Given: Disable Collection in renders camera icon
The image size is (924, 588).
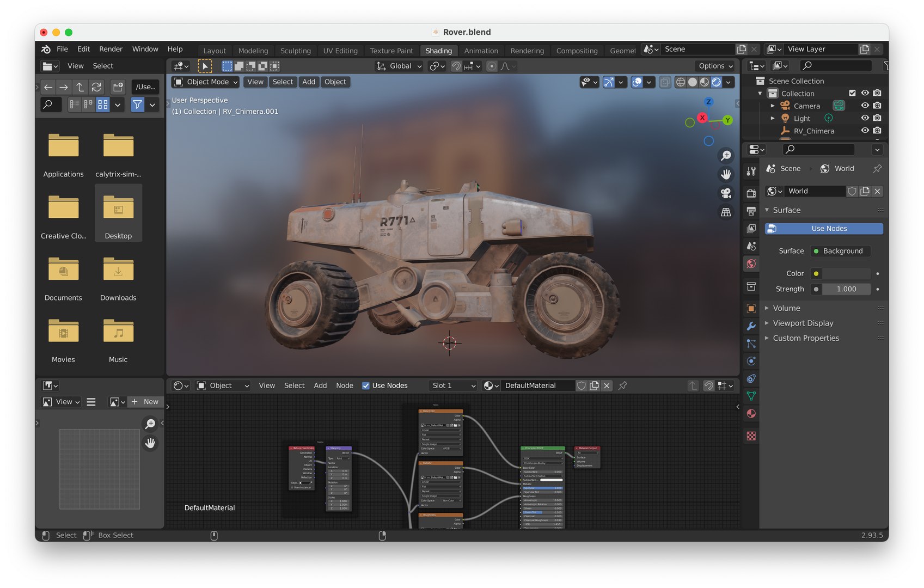Looking at the screenshot, I should pyautogui.click(x=877, y=93).
